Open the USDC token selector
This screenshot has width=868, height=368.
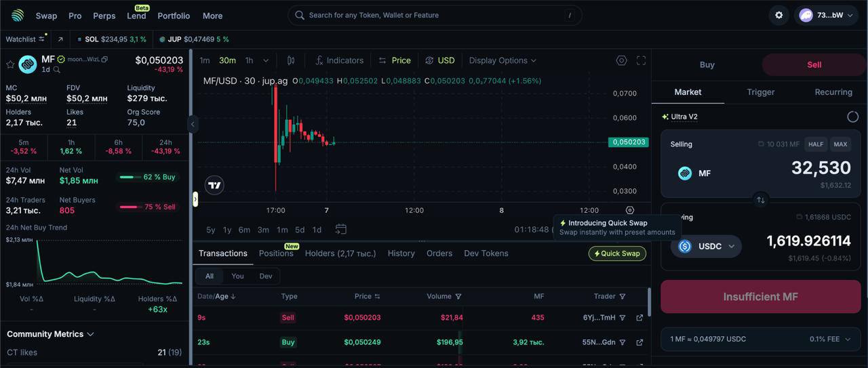(x=706, y=246)
